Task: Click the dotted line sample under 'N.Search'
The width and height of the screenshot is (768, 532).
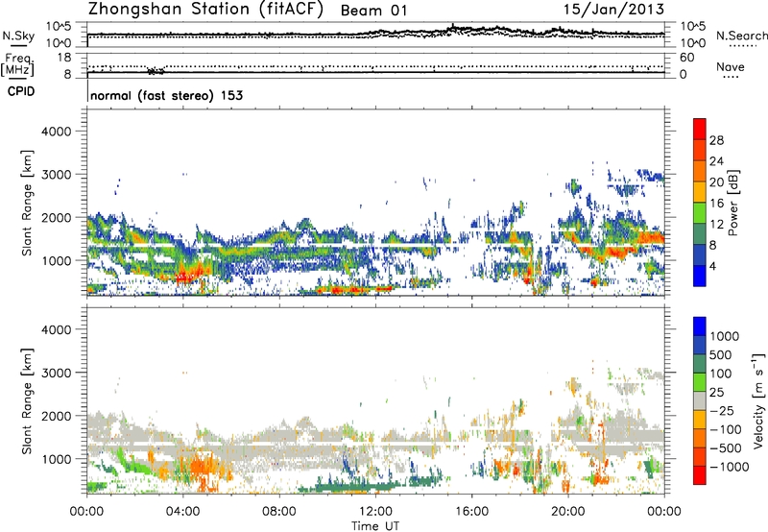Action: point(743,46)
